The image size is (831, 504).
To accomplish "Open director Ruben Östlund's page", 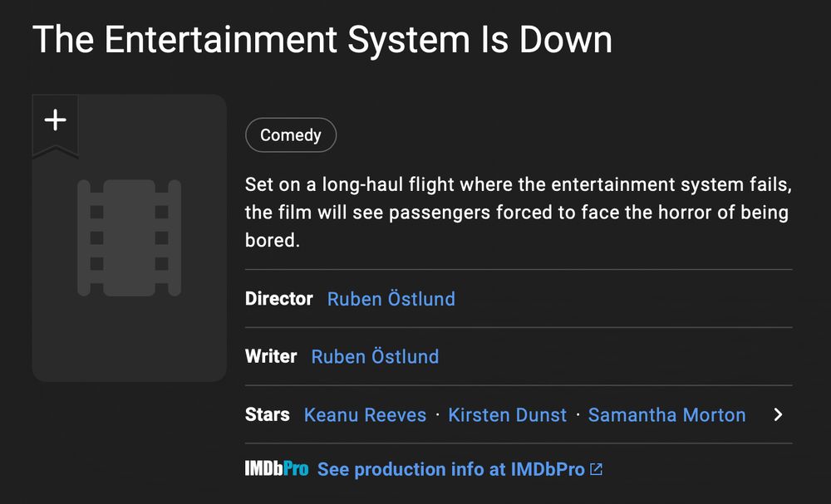I will pyautogui.click(x=391, y=299).
